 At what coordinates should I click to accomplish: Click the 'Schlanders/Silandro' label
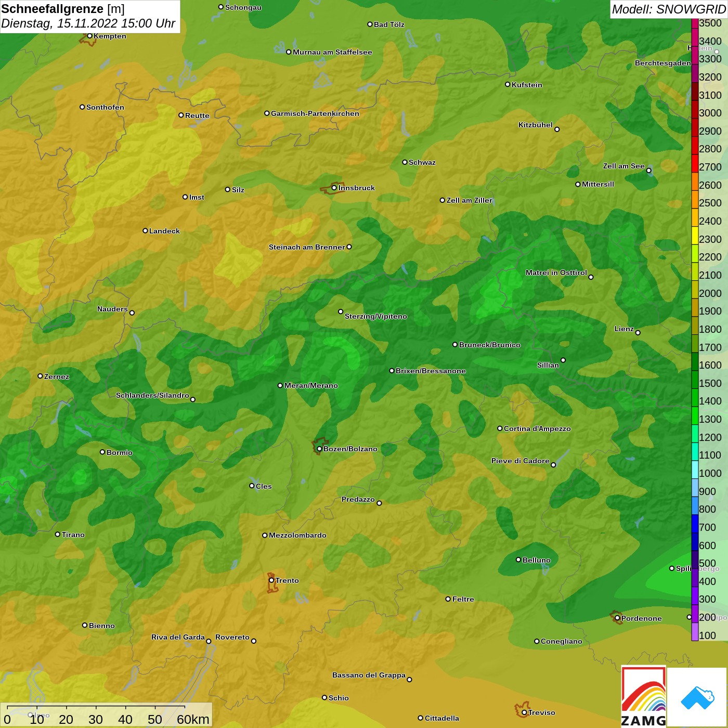(x=152, y=395)
